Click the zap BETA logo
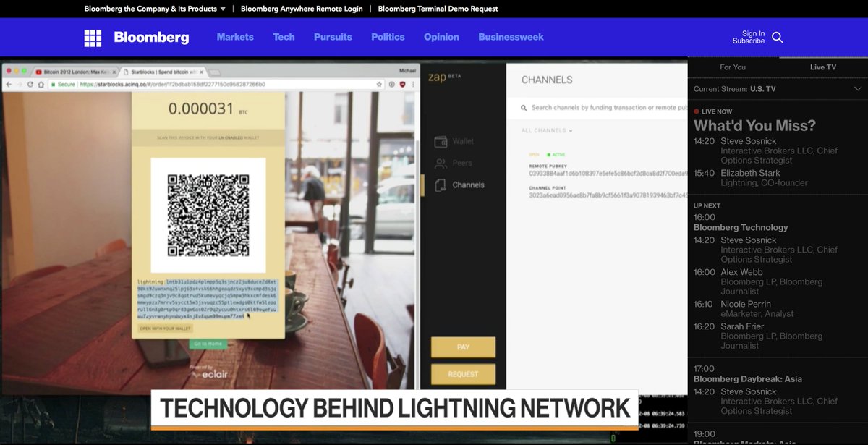Image resolution: width=868 pixels, height=445 pixels. tap(444, 77)
